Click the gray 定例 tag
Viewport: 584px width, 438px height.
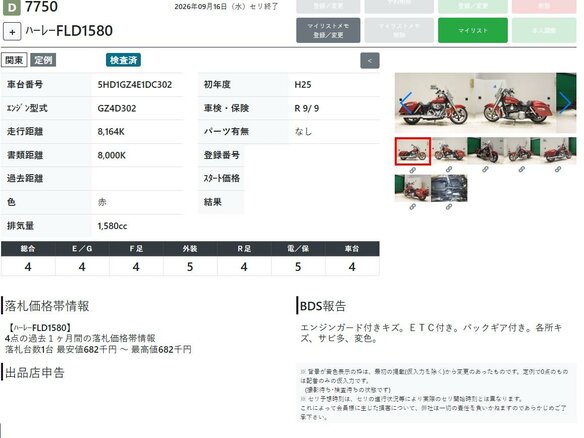tap(43, 60)
